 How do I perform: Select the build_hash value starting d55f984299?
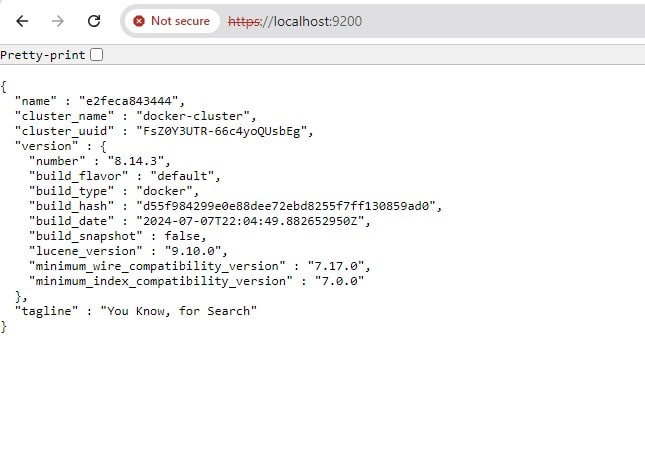coord(286,206)
